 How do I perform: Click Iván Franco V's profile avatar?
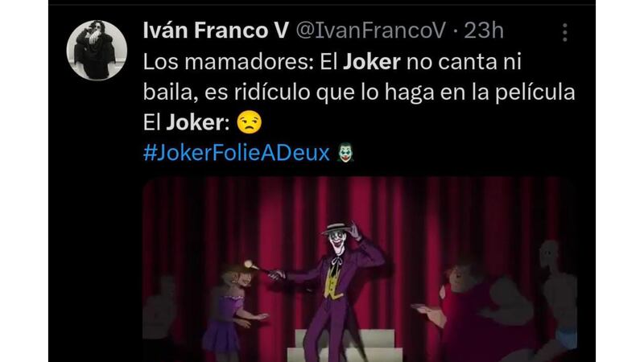tap(97, 50)
